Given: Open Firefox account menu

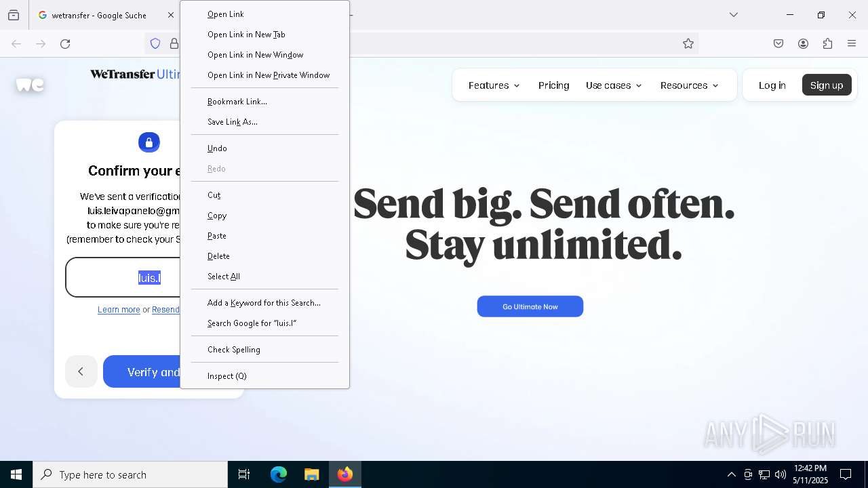Looking at the screenshot, I should (x=803, y=43).
